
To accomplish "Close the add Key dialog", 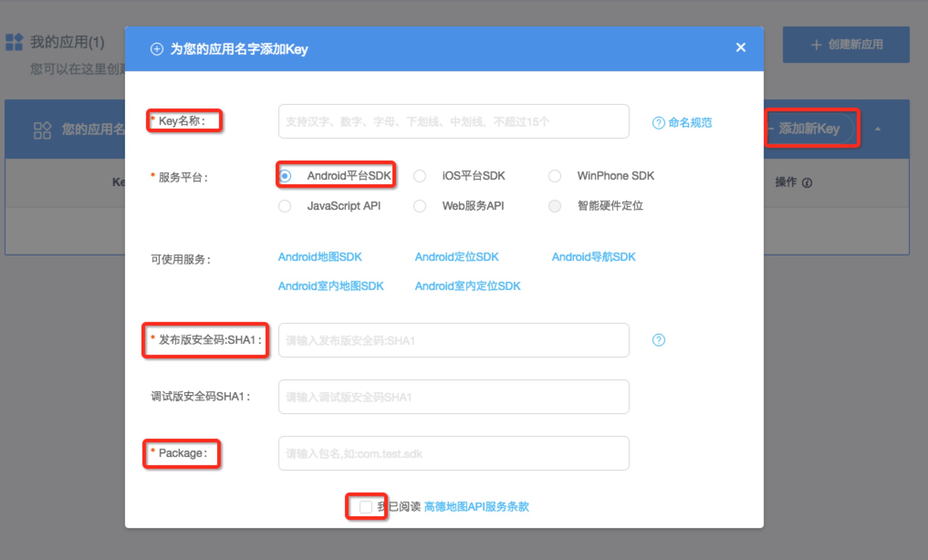I will [740, 47].
